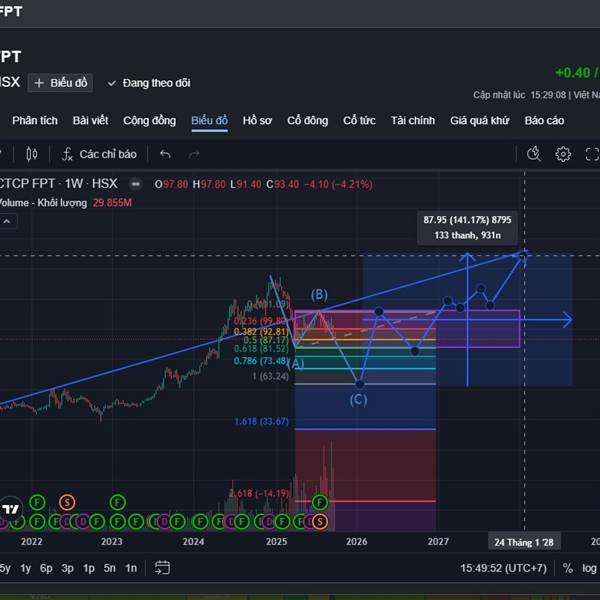600x600 pixels.
Task: Toggle Đang theo dõi follow status
Action: pyautogui.click(x=149, y=83)
